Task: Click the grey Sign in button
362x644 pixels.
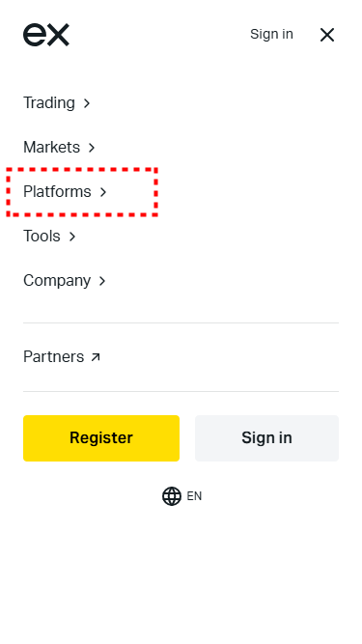Action: point(266,438)
